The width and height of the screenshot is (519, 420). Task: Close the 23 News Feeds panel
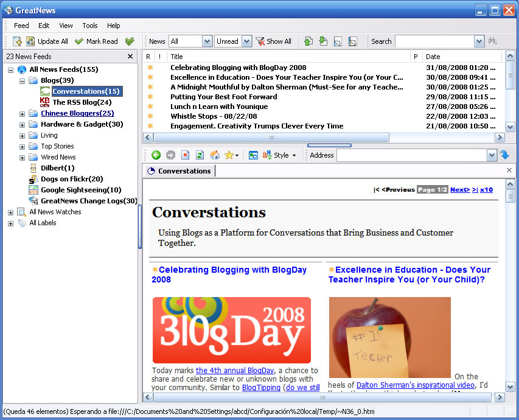130,57
